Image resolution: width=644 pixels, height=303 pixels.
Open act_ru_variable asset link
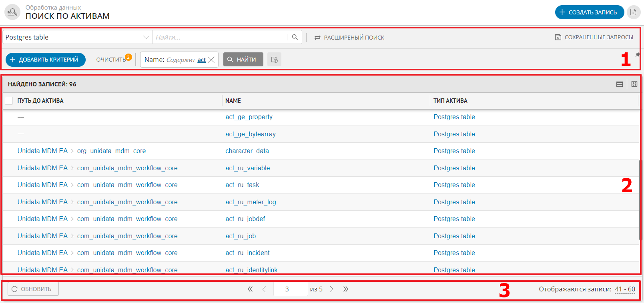click(x=248, y=168)
